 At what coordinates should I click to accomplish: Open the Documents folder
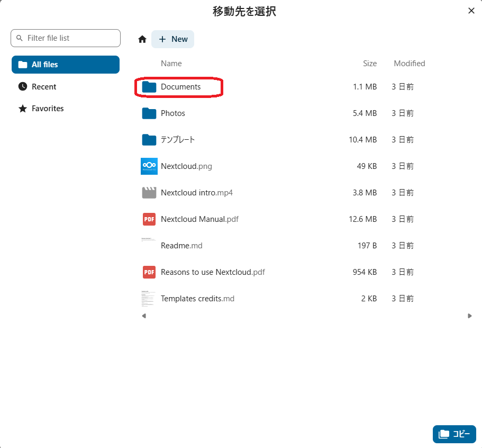pyautogui.click(x=180, y=87)
